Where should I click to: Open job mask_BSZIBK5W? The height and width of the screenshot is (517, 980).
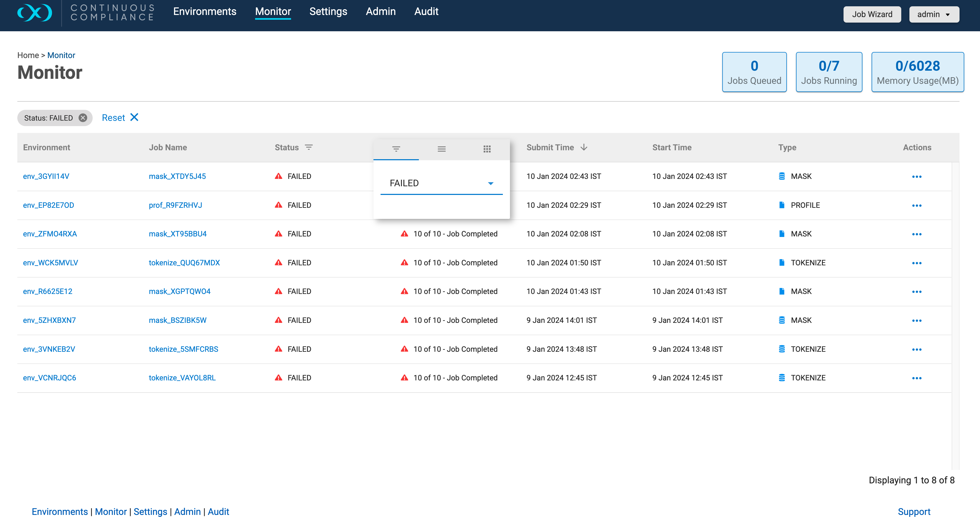178,320
